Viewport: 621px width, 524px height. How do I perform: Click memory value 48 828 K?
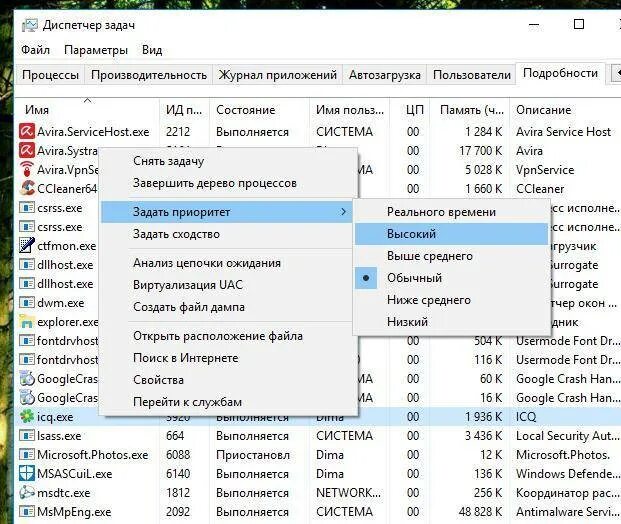480,512
